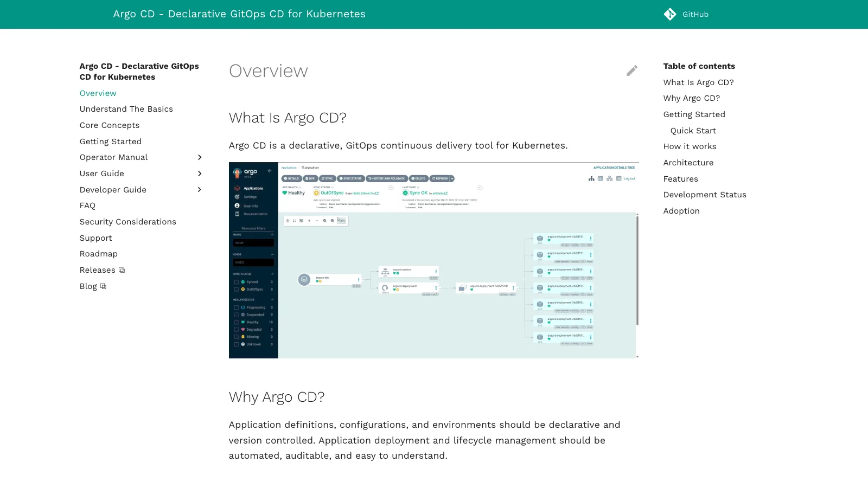
Task: Click the Argo CD site title in header
Action: (x=239, y=14)
